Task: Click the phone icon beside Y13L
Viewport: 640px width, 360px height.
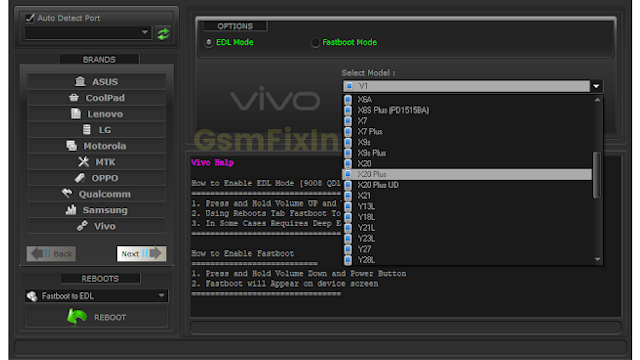Action: tap(348, 206)
